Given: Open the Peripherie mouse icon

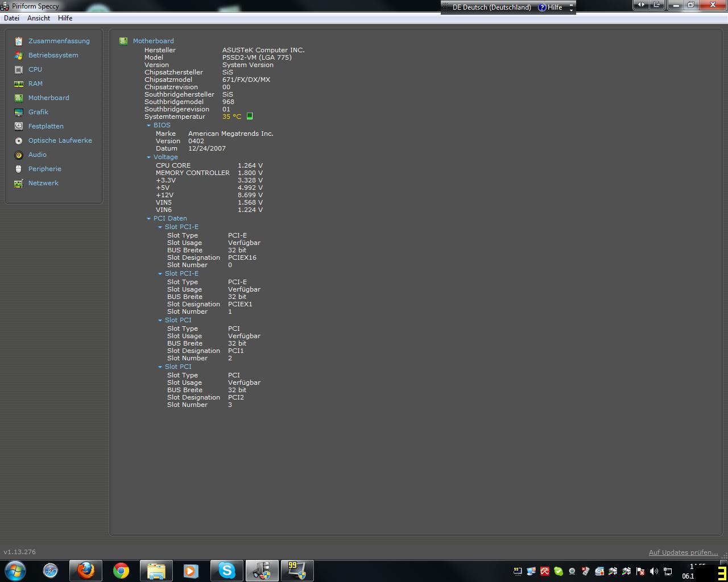Looking at the screenshot, I should click(x=19, y=169).
